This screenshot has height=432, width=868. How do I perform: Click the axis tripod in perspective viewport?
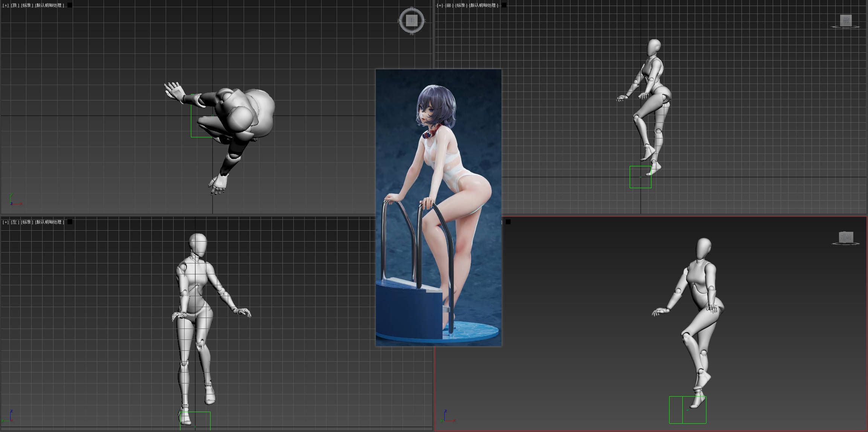[x=447, y=417]
